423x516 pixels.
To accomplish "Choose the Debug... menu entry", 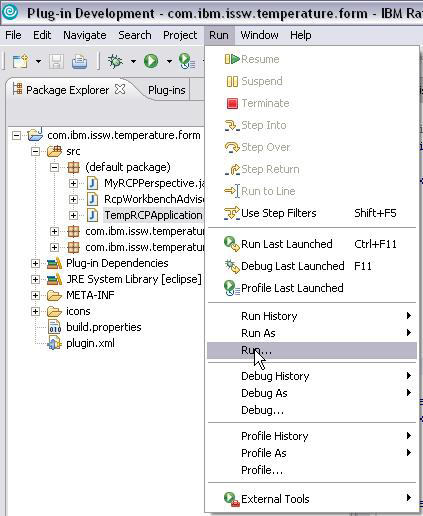I will [x=312, y=410].
